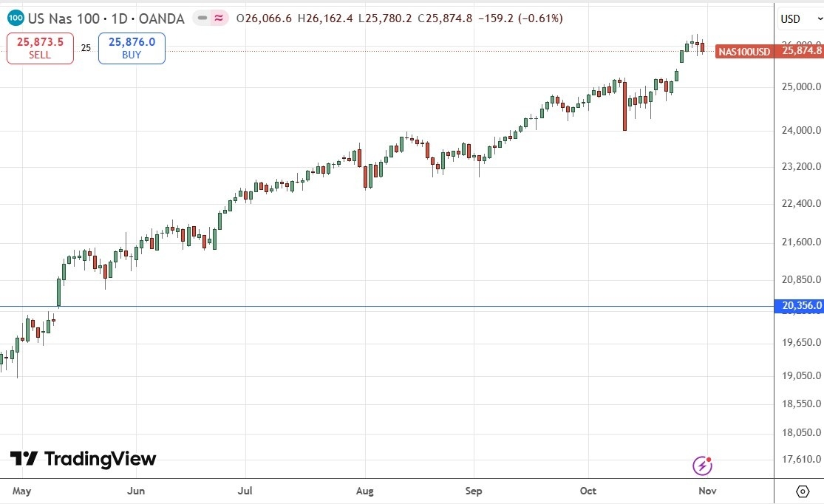
Task: Click the pink approximate-price (≈) indicator icon
Action: tap(219, 16)
